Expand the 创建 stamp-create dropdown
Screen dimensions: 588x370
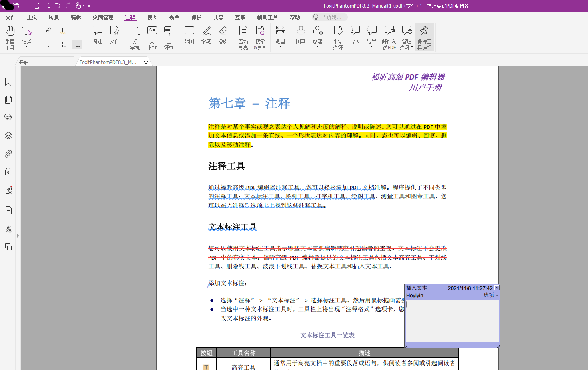(318, 46)
